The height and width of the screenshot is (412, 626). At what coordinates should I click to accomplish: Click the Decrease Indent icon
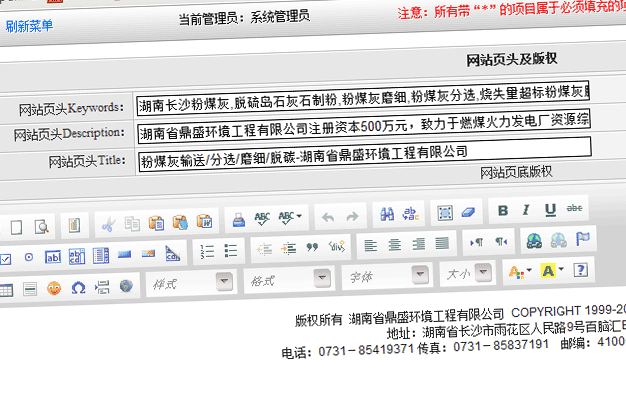(x=264, y=250)
